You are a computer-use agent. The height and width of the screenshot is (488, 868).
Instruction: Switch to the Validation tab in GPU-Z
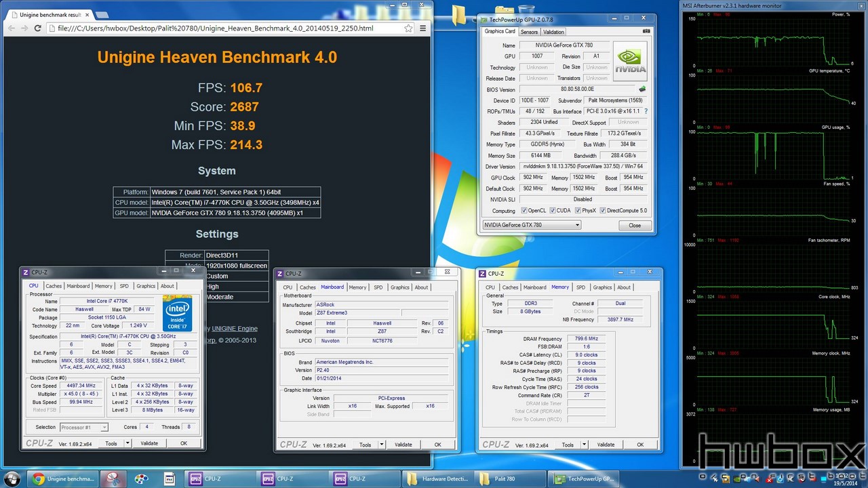click(553, 32)
